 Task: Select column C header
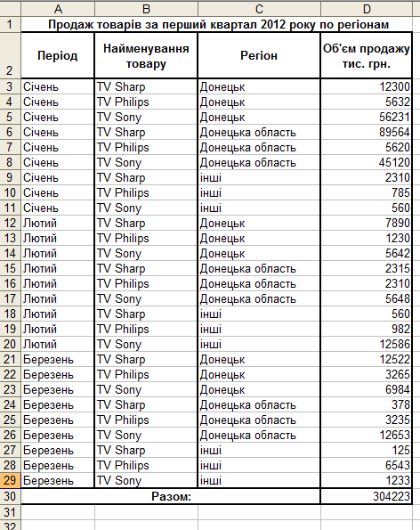259,9
